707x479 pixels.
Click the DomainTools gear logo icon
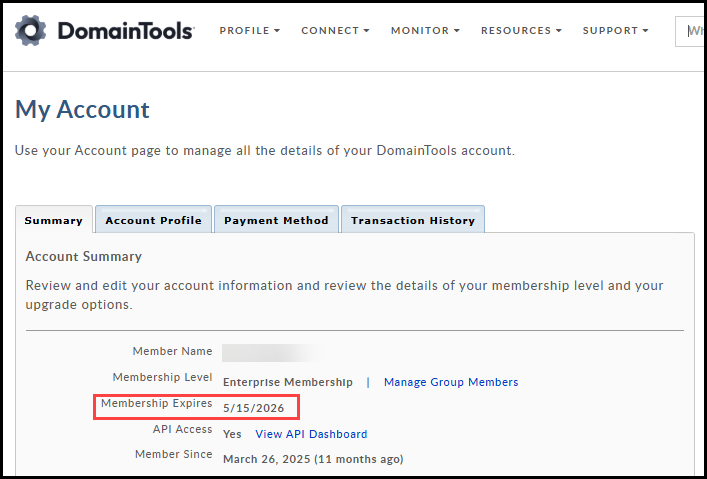[31, 31]
